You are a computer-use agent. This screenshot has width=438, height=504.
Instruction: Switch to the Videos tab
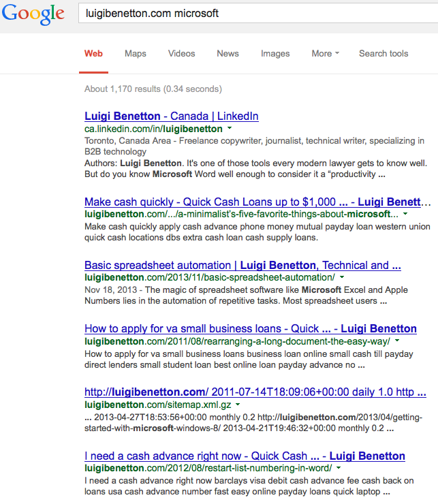point(182,53)
